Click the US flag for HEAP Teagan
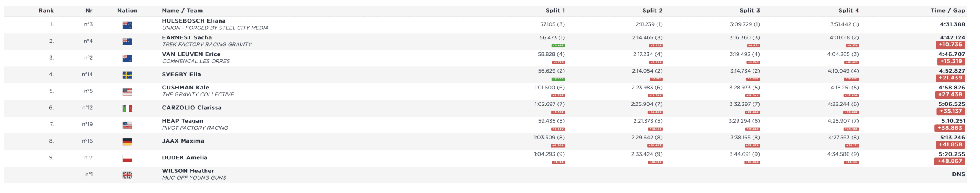The height and width of the screenshot is (193, 980). (127, 125)
